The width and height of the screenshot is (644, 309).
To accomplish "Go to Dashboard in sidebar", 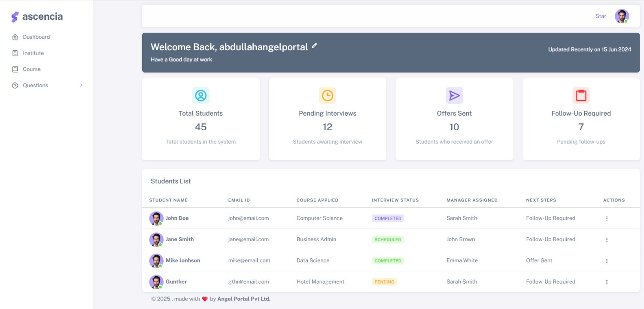I will point(36,37).
